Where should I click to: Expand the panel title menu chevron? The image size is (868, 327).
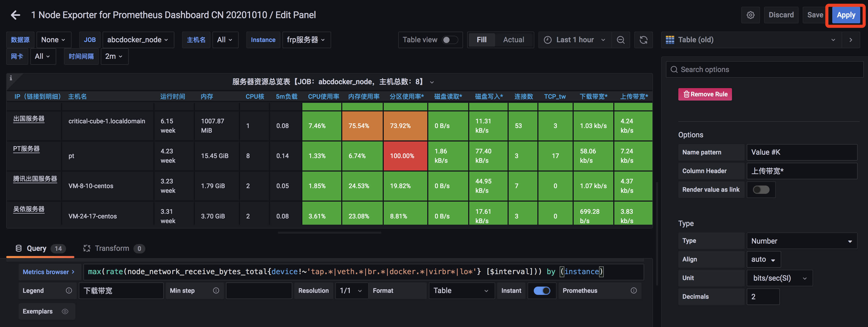coord(432,82)
